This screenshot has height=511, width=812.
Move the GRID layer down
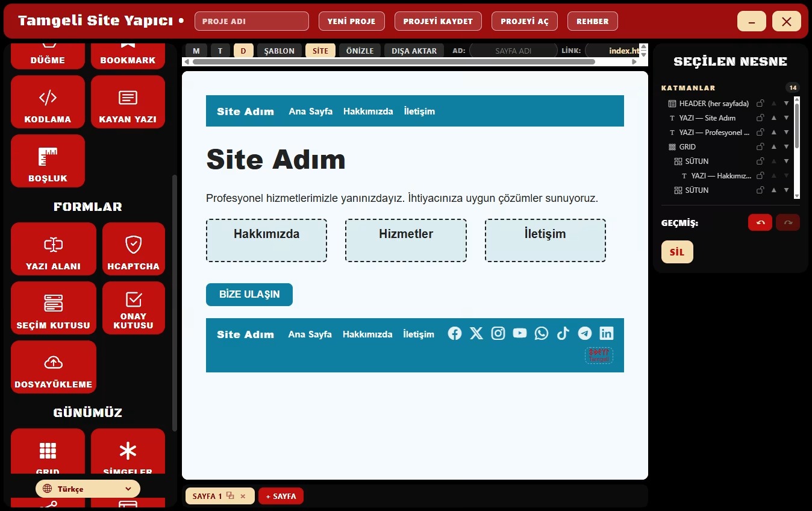coord(786,146)
